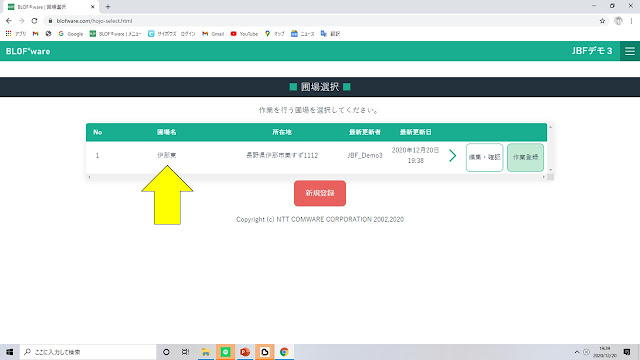Open the white-icon app beside PowerPoint in taskbar
This screenshot has height=360, width=640.
coord(264,352)
